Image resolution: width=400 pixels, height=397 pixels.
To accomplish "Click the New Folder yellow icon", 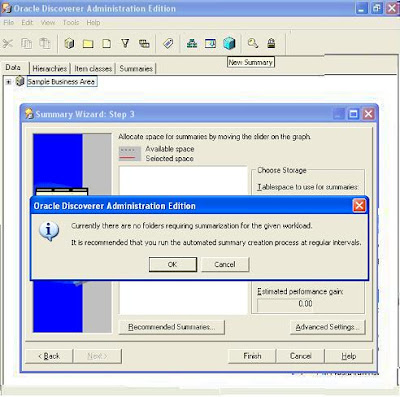I will pyautogui.click(x=88, y=44).
